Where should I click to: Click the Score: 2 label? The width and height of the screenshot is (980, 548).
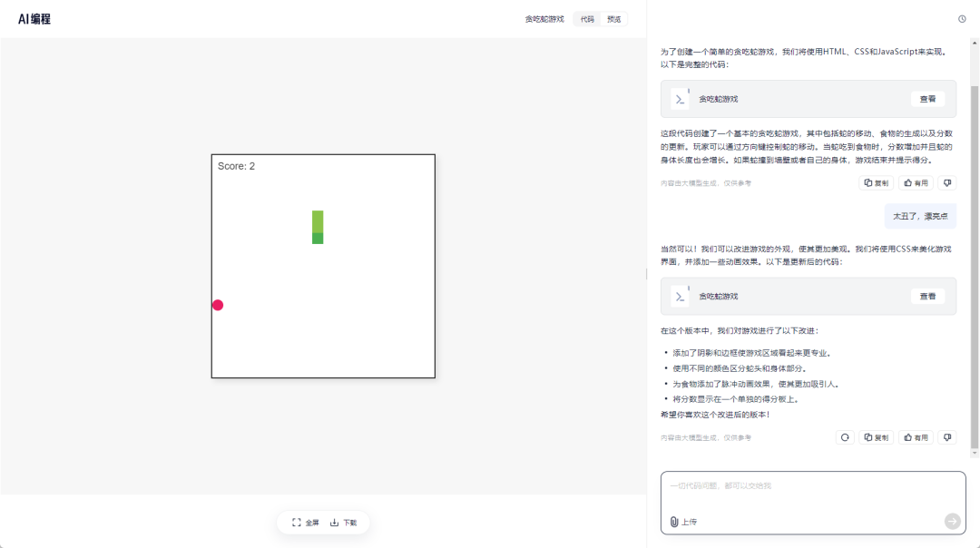[236, 166]
